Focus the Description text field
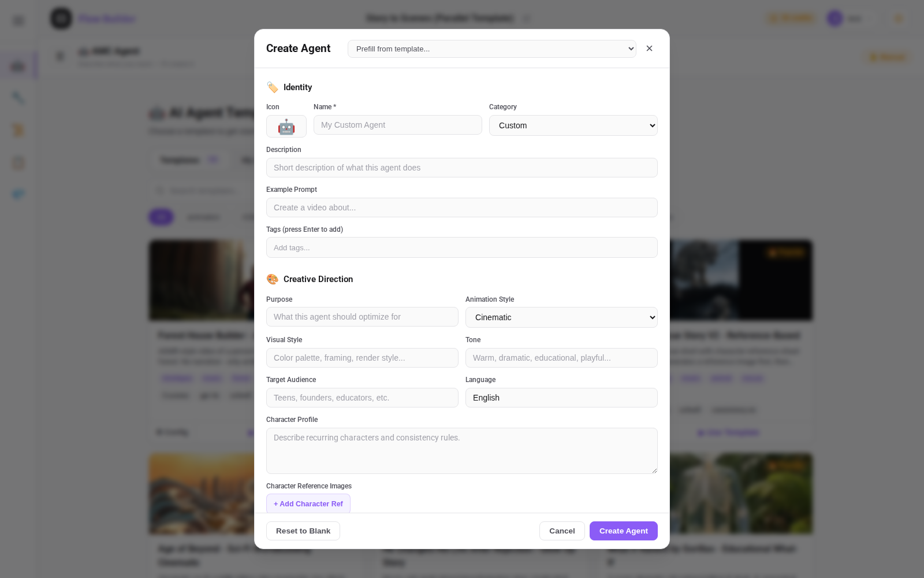The height and width of the screenshot is (578, 924). pos(461,168)
